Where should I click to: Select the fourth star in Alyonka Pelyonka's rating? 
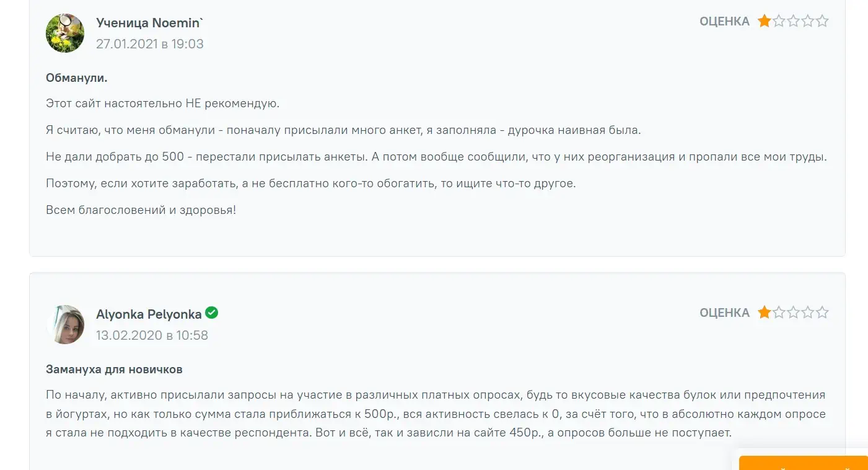point(808,312)
